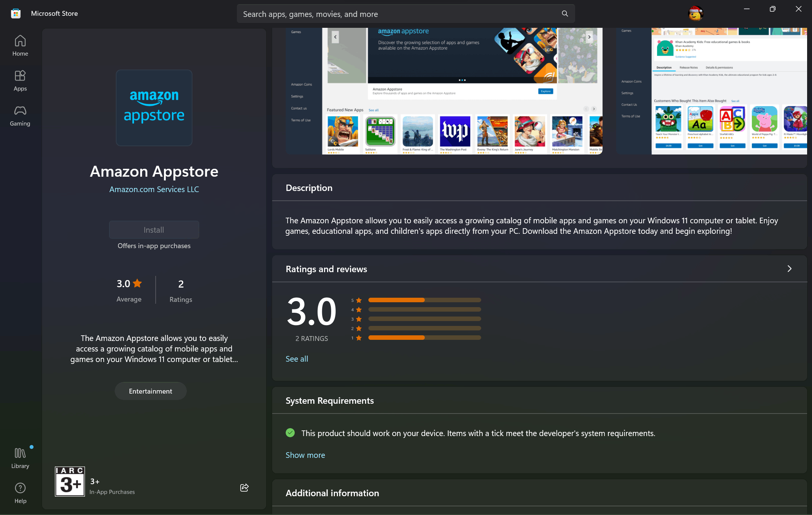
Task: Open the first Amazon Appstore screenshot
Action: coord(444,90)
